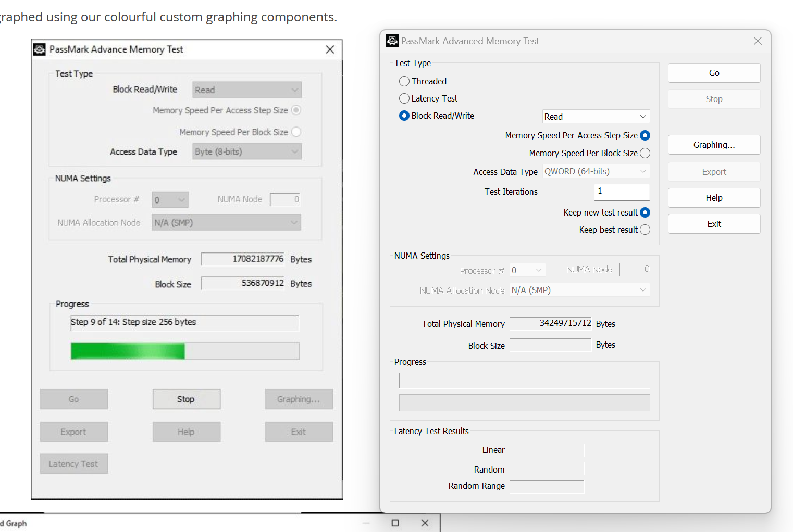Click the PassMark Advance Memory Test window icon
This screenshot has width=793, height=532.
tap(39, 49)
